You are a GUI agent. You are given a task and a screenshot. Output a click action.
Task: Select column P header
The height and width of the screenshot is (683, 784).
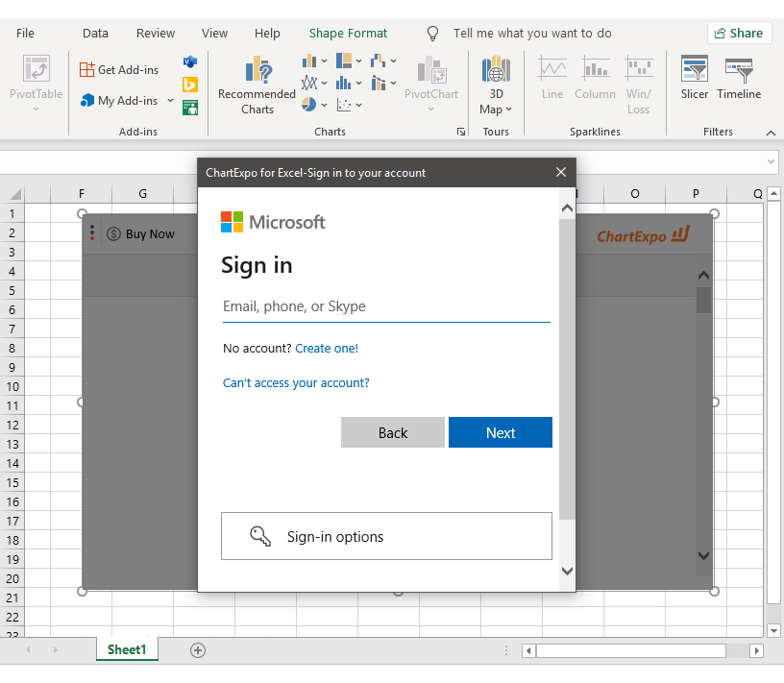[x=696, y=193]
